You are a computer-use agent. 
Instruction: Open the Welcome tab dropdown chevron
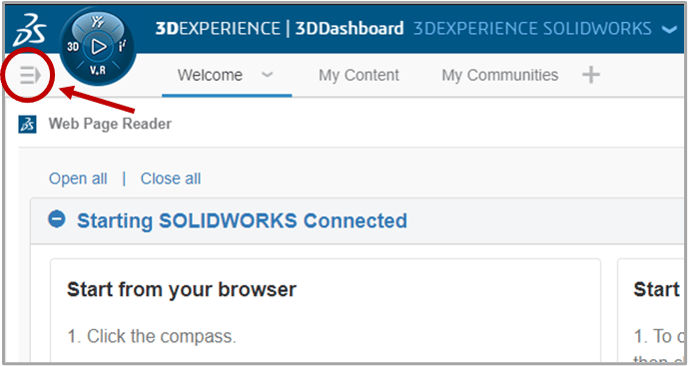click(267, 75)
